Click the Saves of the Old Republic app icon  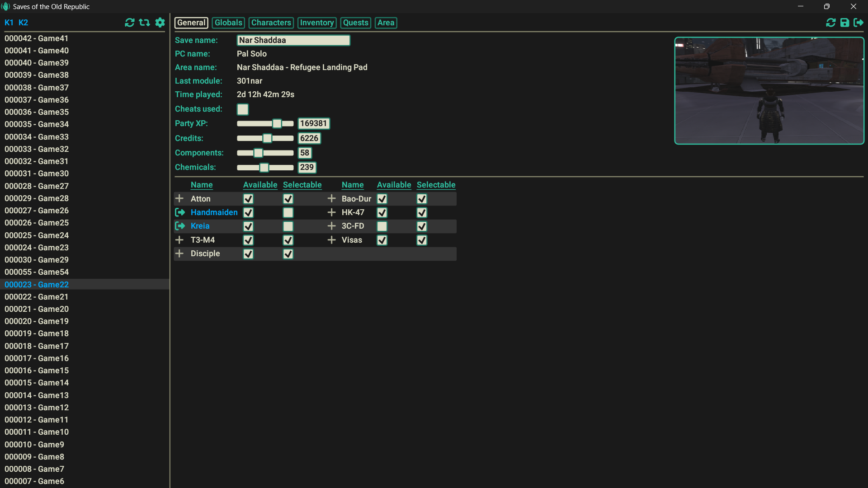click(6, 6)
